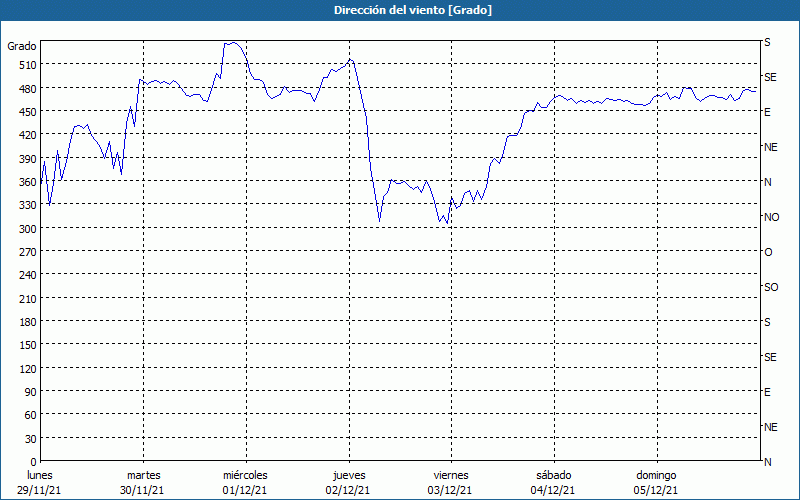Viewport: 800px width, 500px height.
Task: Choose the 210 axis label
Action: pyautogui.click(x=29, y=299)
